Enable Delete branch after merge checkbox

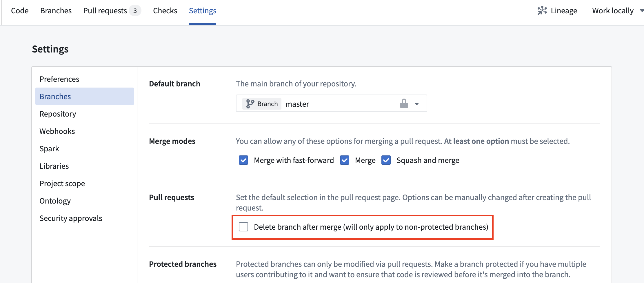click(243, 227)
